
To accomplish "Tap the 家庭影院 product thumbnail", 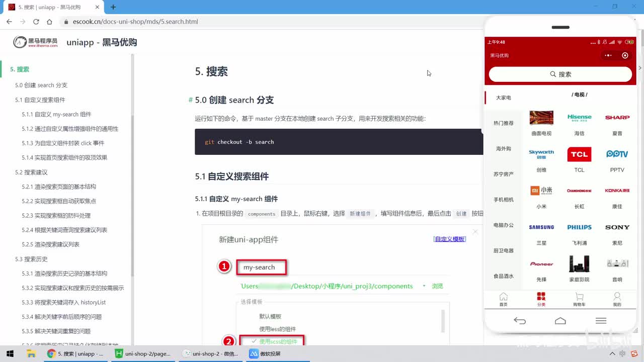I will click(x=579, y=264).
